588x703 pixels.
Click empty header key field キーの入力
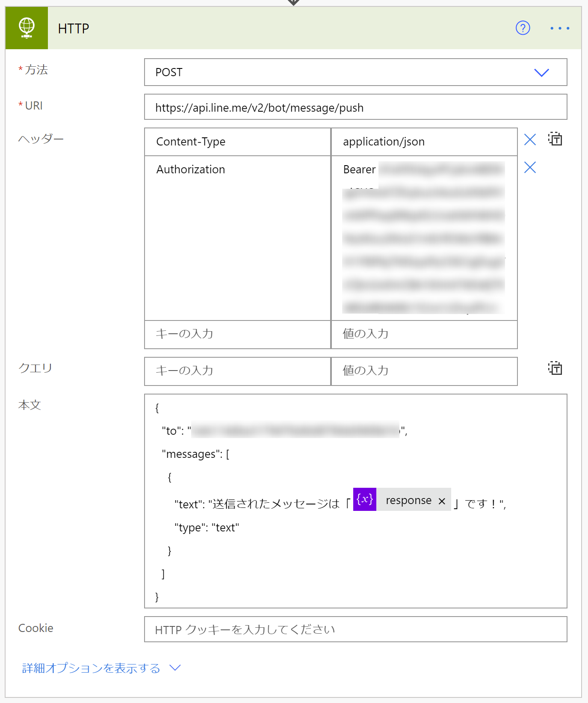238,334
